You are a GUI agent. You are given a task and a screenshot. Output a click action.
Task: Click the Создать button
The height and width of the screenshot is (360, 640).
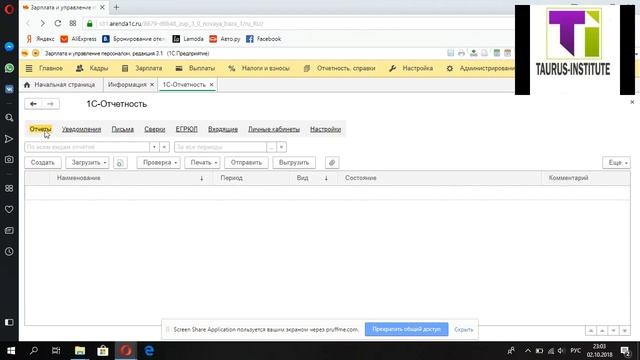(43, 162)
